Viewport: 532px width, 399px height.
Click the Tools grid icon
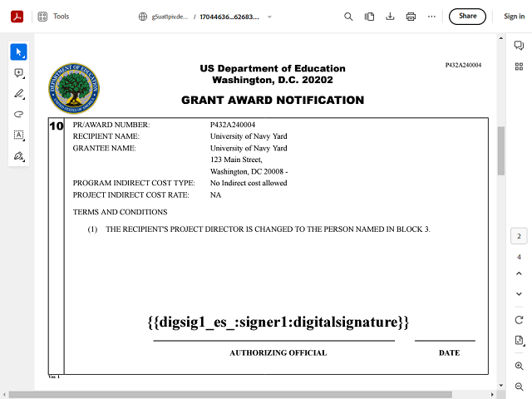42,17
